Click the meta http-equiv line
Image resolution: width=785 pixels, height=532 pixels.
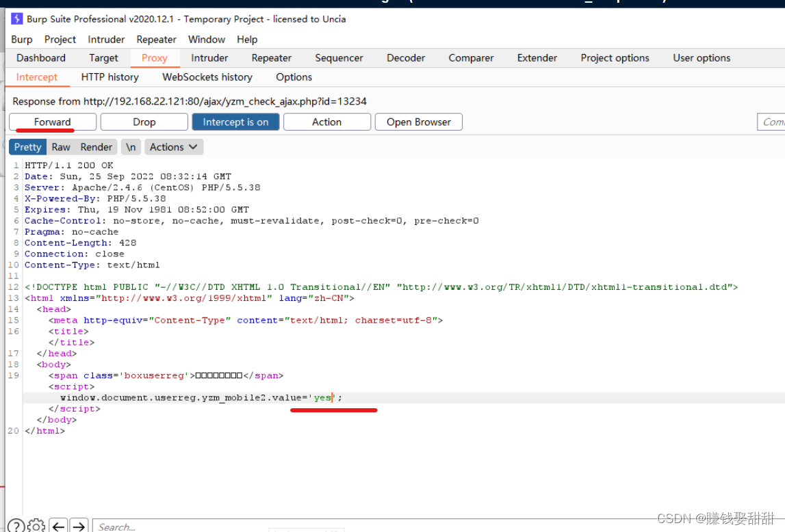click(x=245, y=320)
